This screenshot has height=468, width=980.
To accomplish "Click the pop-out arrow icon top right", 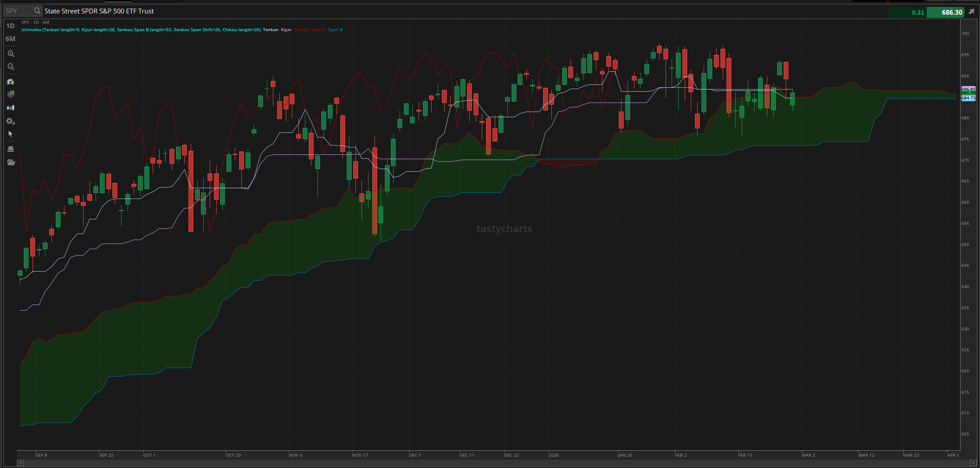I will point(971,12).
